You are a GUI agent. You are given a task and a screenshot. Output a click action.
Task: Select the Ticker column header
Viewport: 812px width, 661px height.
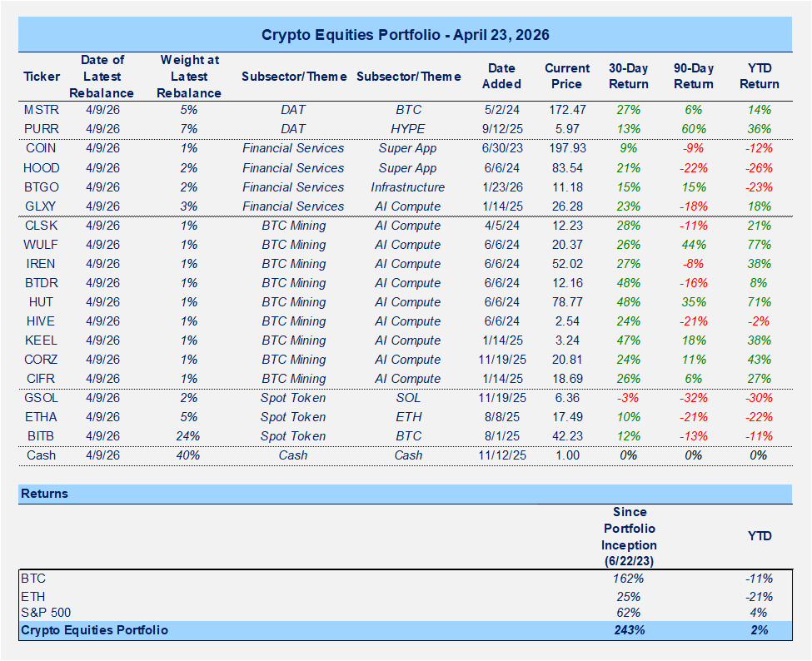(42, 77)
